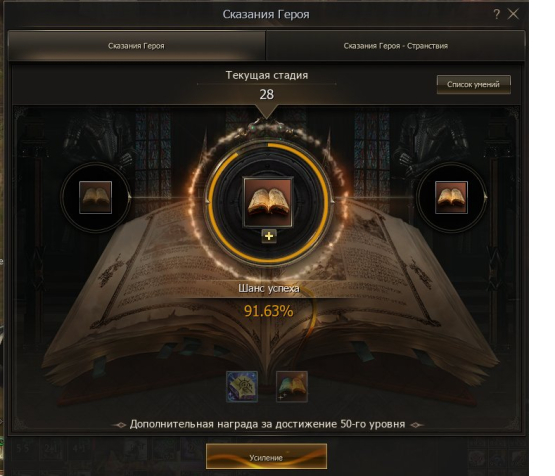This screenshot has width=555, height=476.
Task: Select the left previous stage book icon
Action: (96, 197)
